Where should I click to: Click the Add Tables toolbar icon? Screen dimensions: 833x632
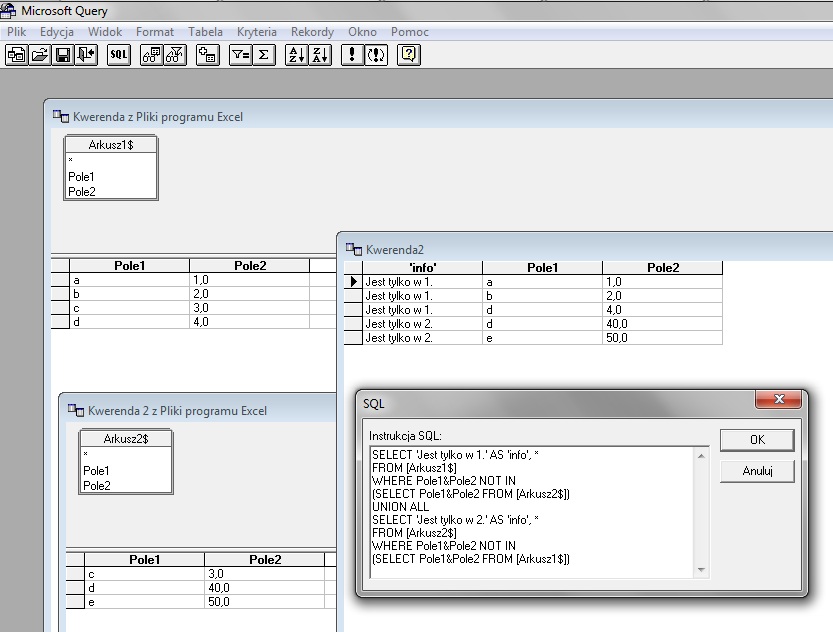(x=207, y=55)
